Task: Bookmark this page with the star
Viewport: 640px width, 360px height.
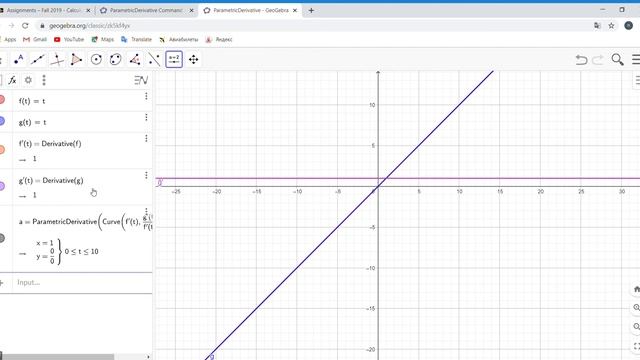Action: pyautogui.click(x=611, y=26)
